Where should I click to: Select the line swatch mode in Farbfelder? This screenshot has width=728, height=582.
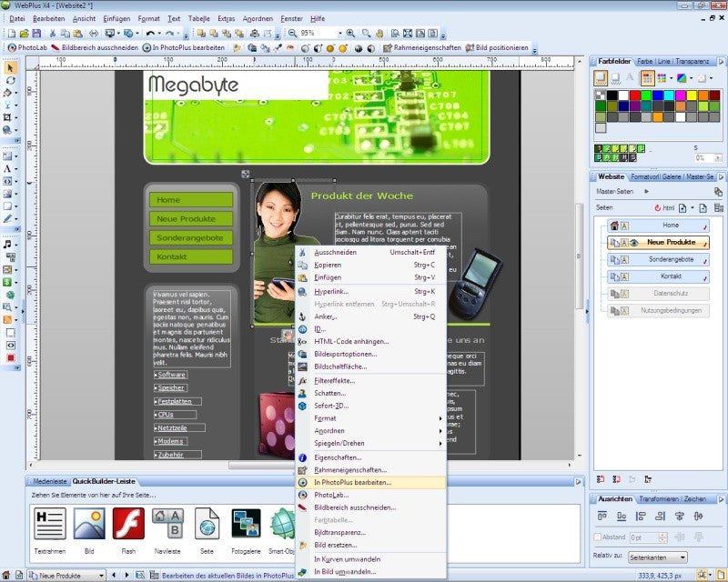(x=616, y=78)
